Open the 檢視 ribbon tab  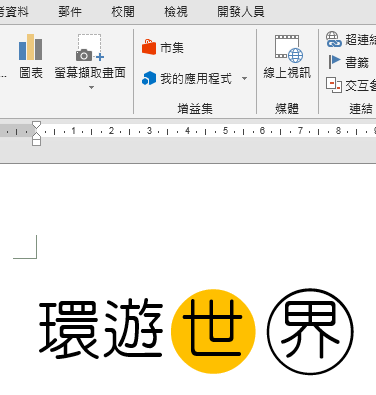pos(176,12)
